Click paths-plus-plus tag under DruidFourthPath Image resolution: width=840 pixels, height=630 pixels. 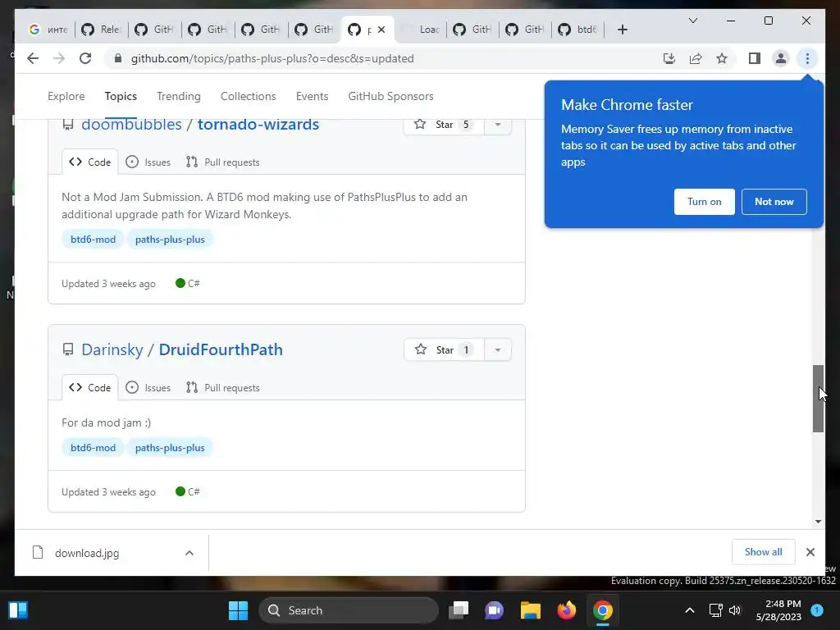[x=170, y=448]
